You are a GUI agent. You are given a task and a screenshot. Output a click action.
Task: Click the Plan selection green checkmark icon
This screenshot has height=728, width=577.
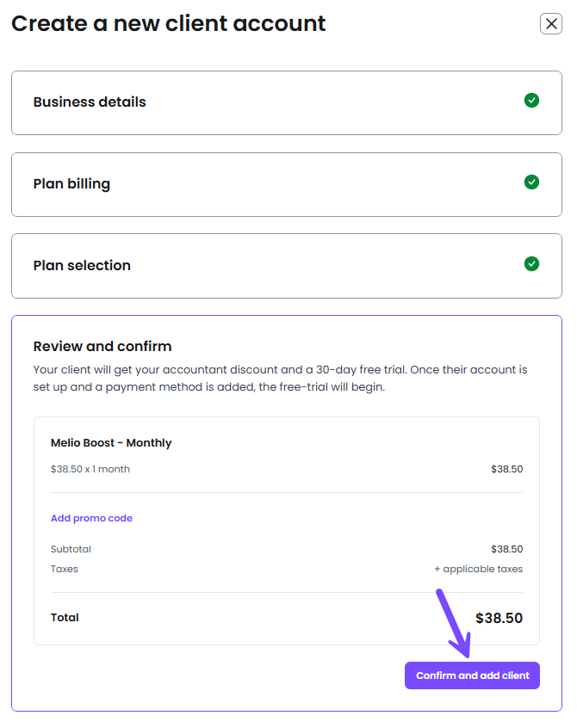[x=531, y=264]
